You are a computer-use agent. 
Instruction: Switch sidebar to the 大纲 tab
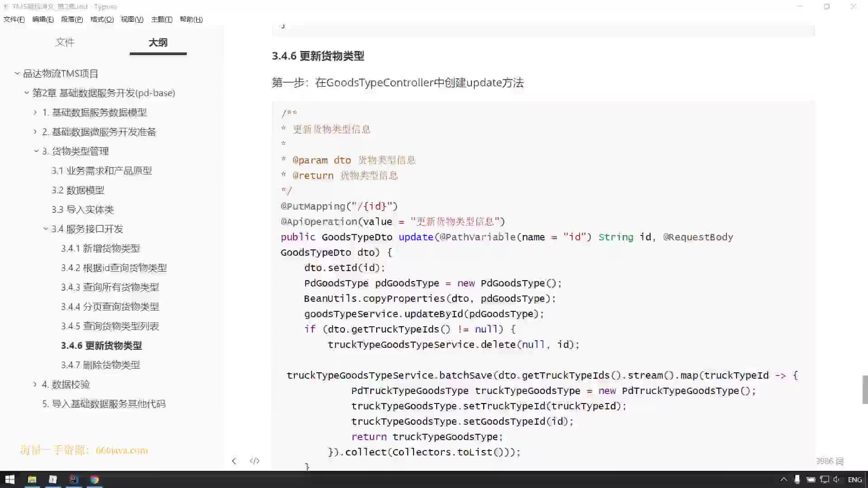158,42
